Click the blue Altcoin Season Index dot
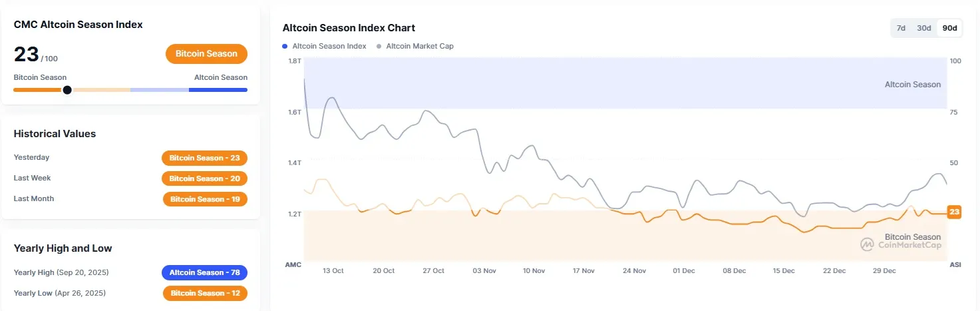 point(285,46)
